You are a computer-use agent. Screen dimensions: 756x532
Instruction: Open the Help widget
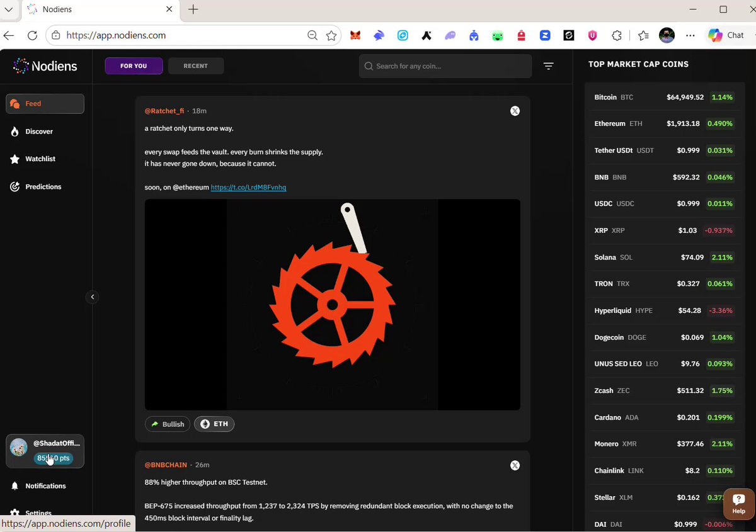[739, 504]
